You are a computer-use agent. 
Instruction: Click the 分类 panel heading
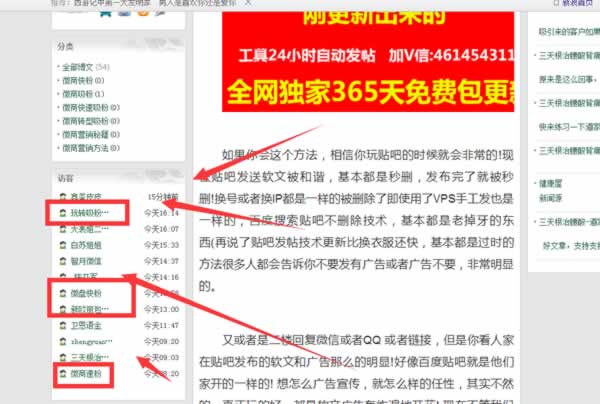tap(65, 47)
